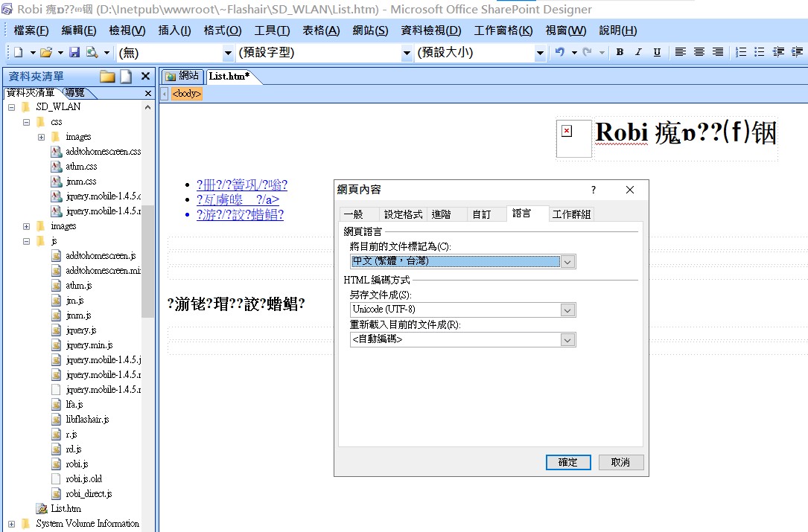Click the Undo arrow icon
The height and width of the screenshot is (532, 808).
(x=560, y=52)
